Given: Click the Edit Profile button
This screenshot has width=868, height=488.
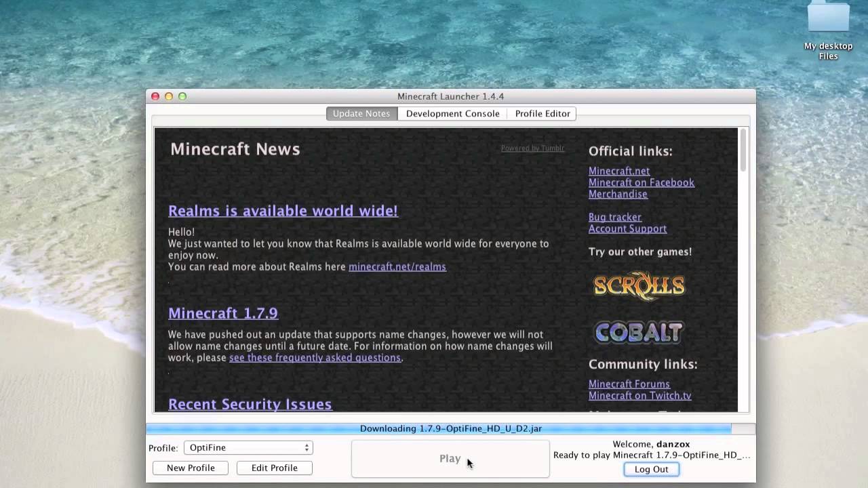Looking at the screenshot, I should point(275,468).
